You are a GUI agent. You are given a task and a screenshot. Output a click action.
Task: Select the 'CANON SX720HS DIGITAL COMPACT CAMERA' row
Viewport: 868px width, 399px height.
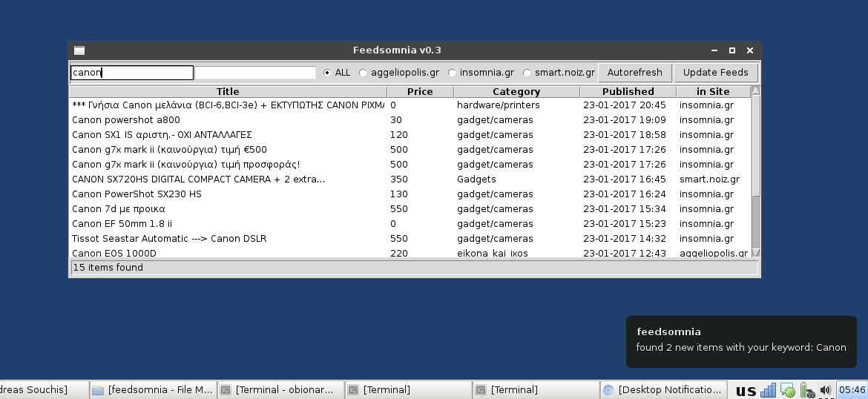[410, 179]
